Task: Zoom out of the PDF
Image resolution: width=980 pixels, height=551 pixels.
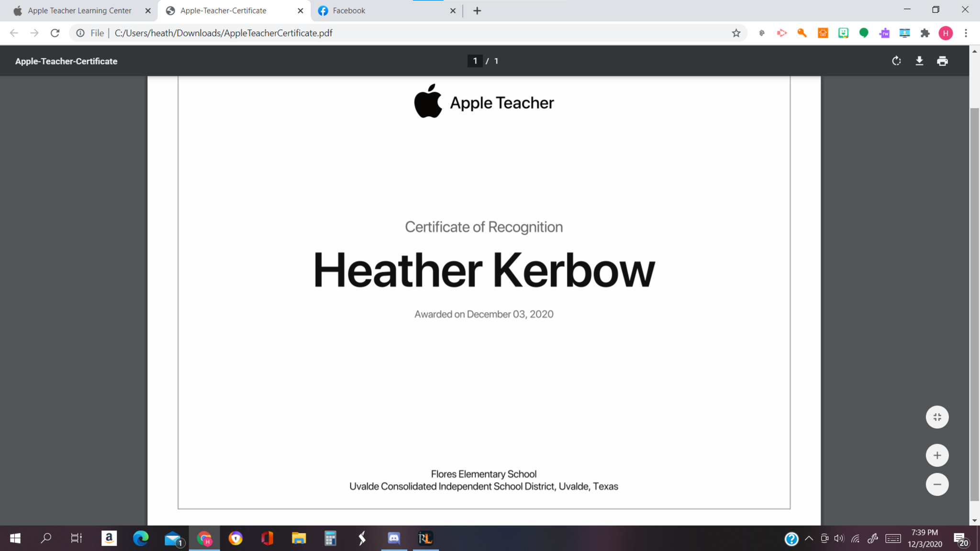Action: (937, 485)
